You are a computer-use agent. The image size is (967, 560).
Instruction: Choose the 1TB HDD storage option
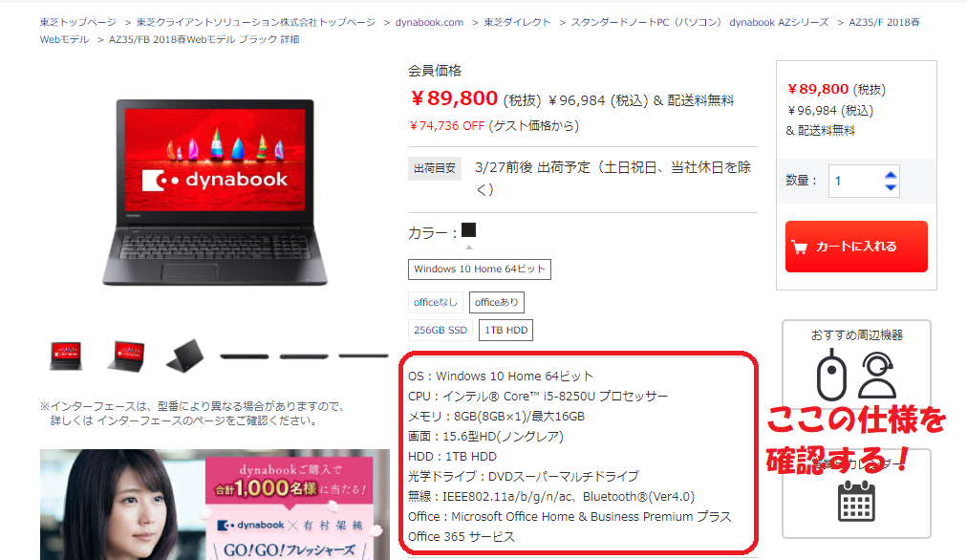point(505,330)
